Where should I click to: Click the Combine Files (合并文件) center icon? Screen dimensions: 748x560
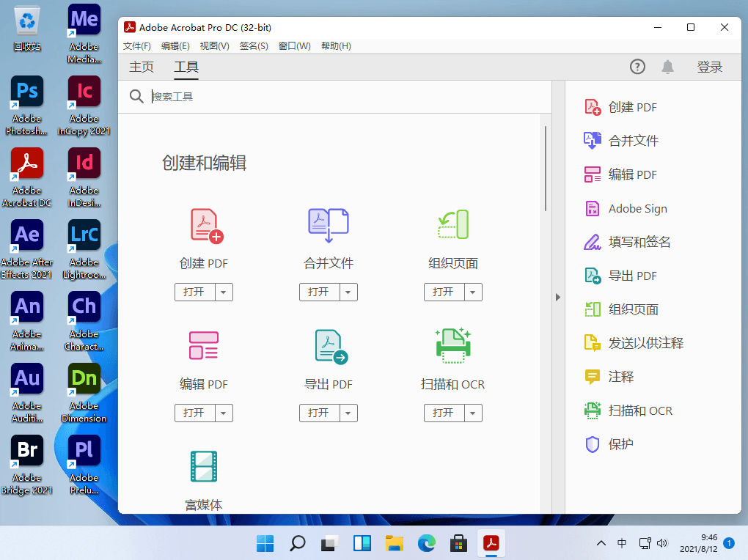coord(329,225)
